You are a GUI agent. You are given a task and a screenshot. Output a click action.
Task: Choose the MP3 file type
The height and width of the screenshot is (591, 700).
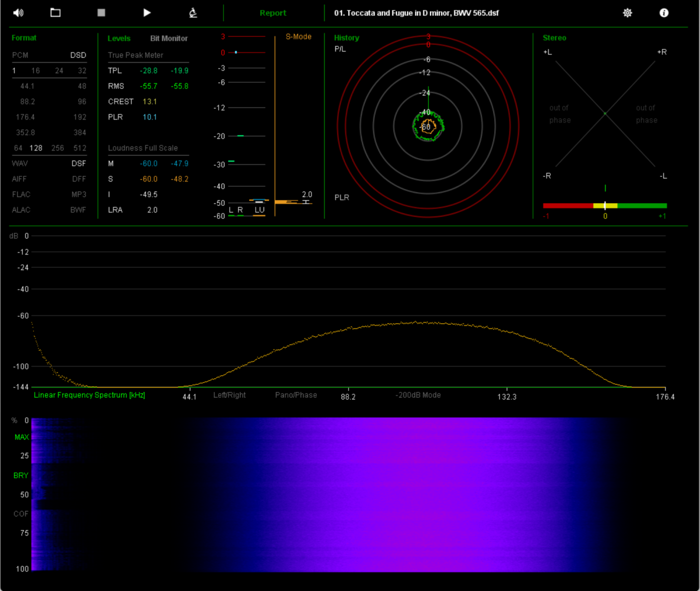coord(79,195)
